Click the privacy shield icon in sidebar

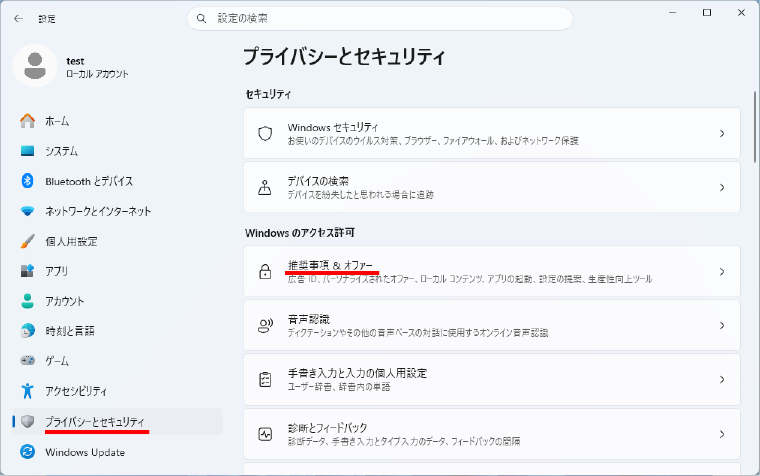click(x=28, y=422)
